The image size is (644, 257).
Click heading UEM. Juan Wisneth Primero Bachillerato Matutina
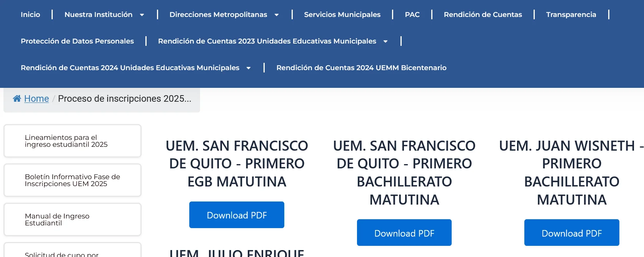(572, 173)
